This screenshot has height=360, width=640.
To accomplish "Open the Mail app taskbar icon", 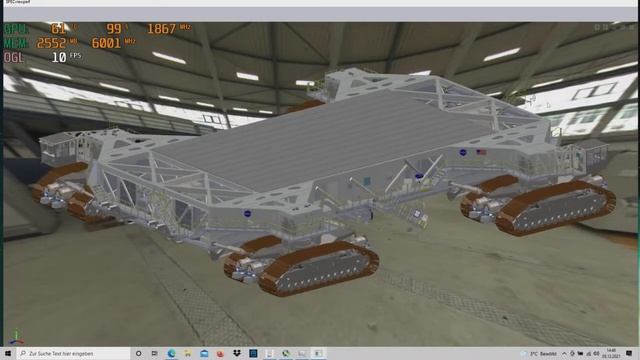I will point(204,353).
